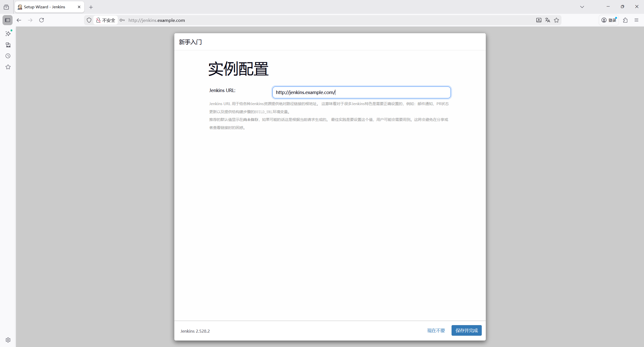Click the browser Reload page icon
The height and width of the screenshot is (347, 644).
coord(42,20)
